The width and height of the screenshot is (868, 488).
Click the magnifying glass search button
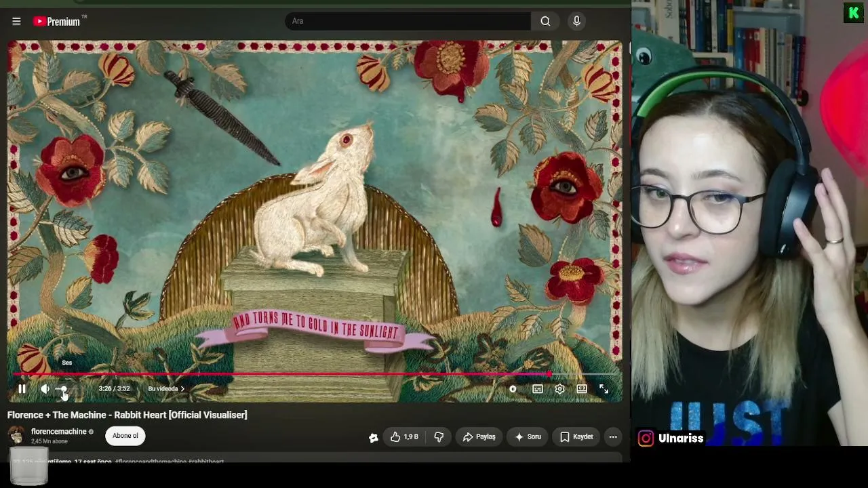tap(545, 21)
